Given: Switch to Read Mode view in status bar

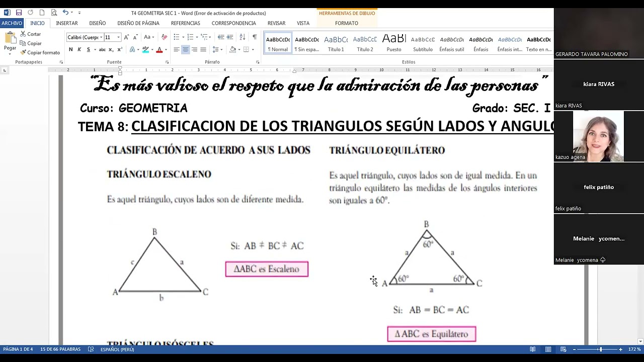Looking at the screenshot, I should tap(532, 349).
